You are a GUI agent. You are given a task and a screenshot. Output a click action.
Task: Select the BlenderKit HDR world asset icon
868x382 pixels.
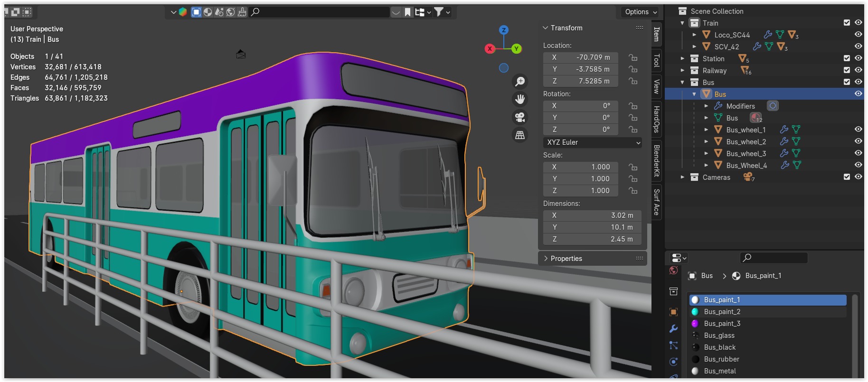[x=230, y=12]
